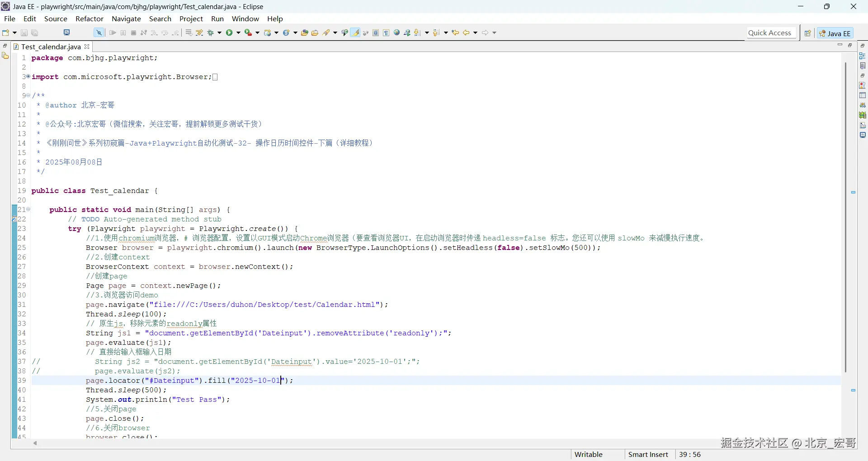Collapse the main method on line 21
This screenshot has width=868, height=461.
coord(28,209)
